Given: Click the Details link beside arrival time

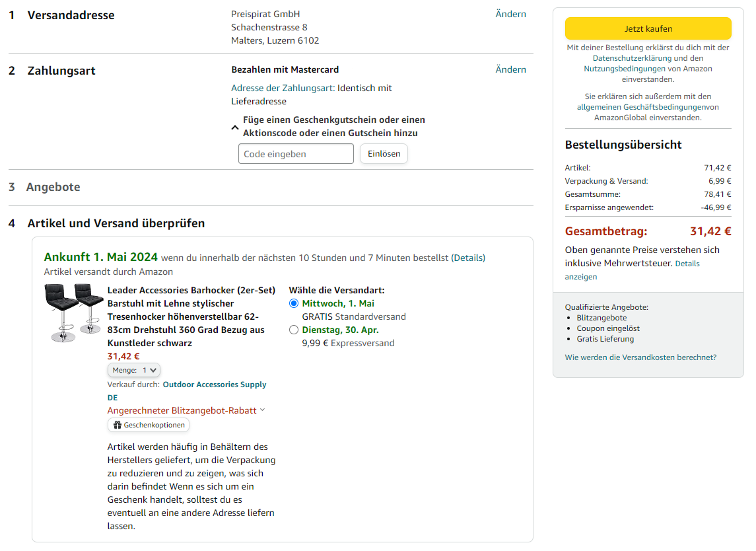Looking at the screenshot, I should [468, 258].
